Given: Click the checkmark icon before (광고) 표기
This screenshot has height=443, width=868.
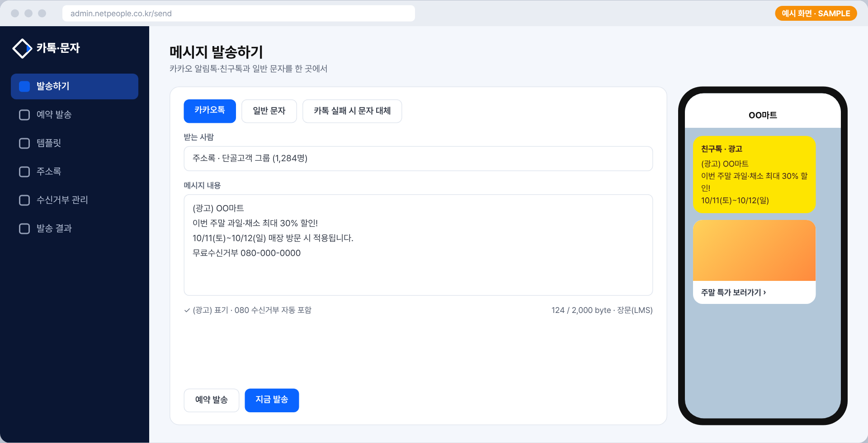Looking at the screenshot, I should click(x=187, y=310).
